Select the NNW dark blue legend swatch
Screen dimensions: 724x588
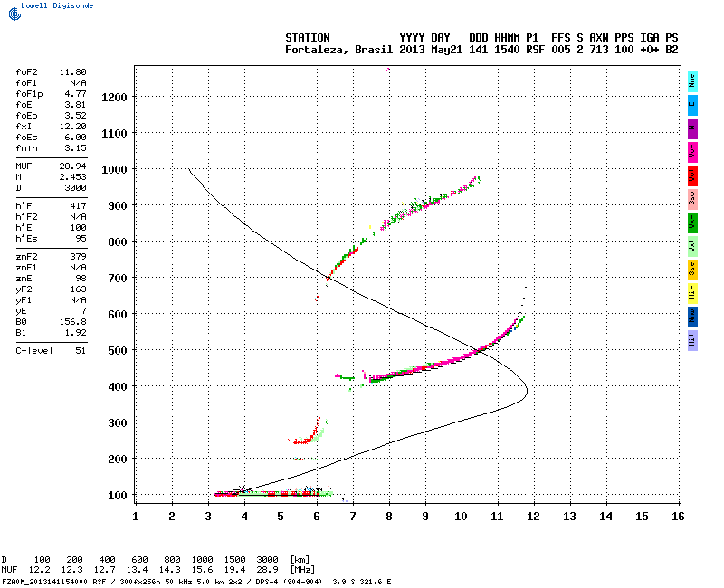coord(692,318)
